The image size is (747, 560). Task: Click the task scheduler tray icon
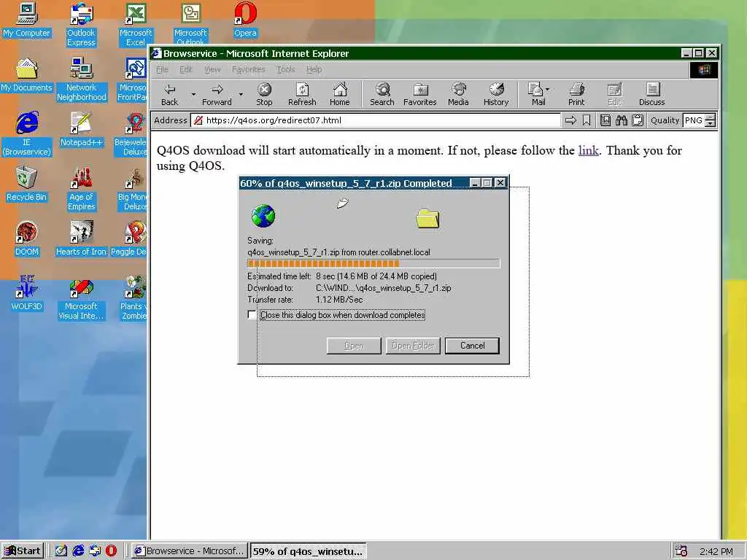click(681, 551)
